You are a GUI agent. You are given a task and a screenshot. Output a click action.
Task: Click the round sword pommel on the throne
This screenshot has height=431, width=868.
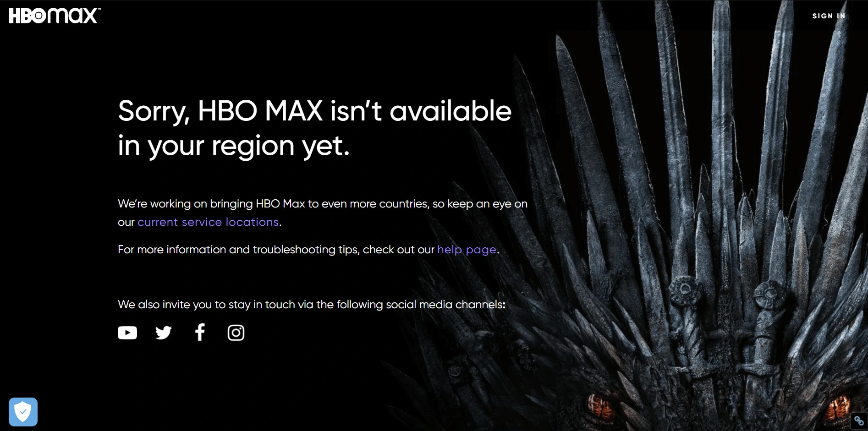[684, 289]
